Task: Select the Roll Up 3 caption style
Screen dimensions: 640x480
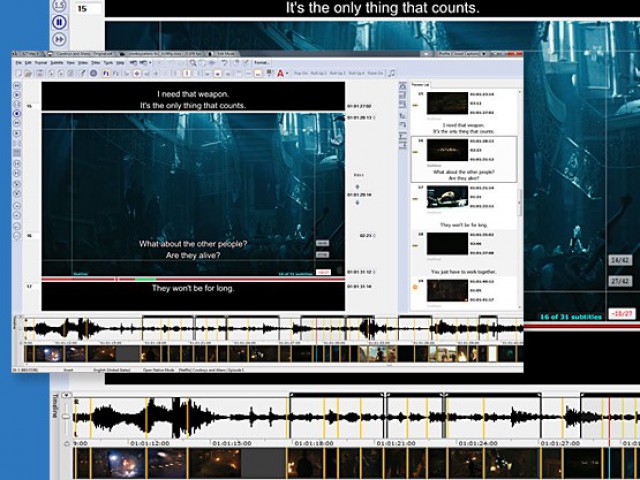Action: [337, 73]
